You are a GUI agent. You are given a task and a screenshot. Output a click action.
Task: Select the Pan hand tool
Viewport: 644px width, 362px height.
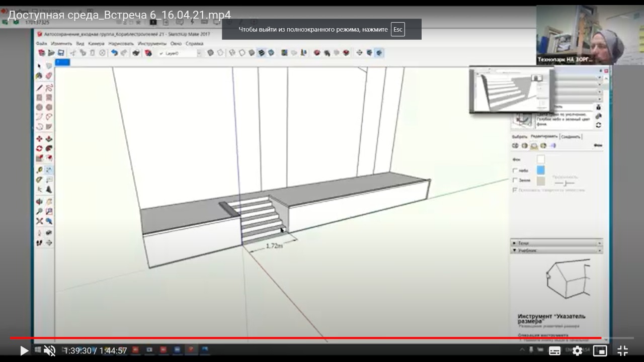point(49,202)
